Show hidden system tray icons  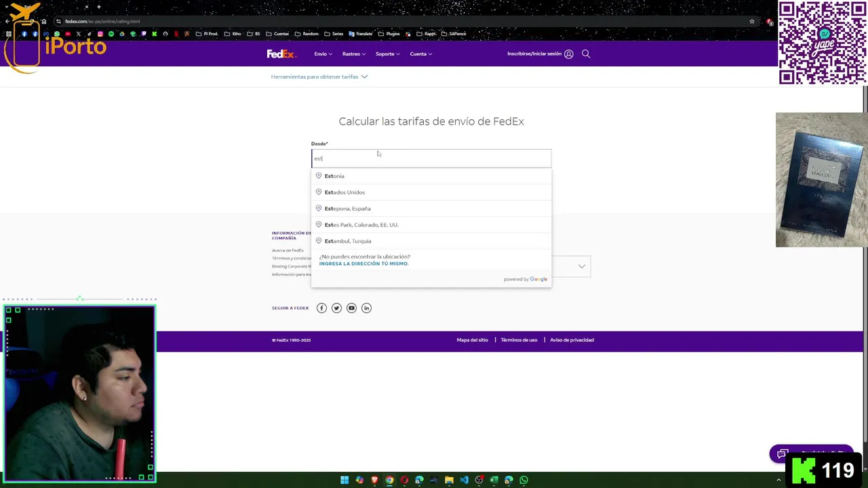[x=778, y=480]
